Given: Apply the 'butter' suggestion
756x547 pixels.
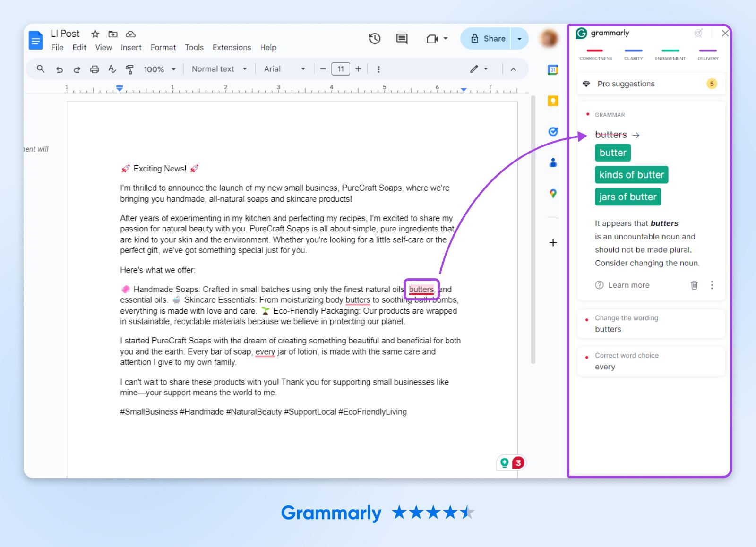Looking at the screenshot, I should pyautogui.click(x=613, y=153).
